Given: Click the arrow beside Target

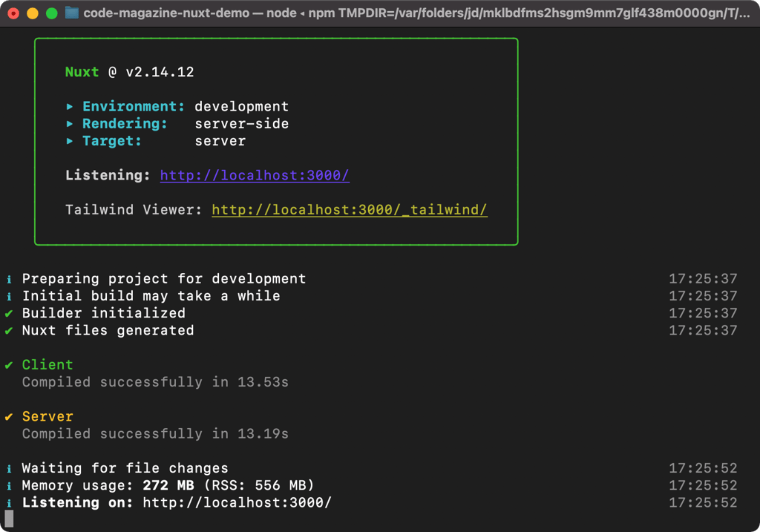Looking at the screenshot, I should pyautogui.click(x=70, y=141).
